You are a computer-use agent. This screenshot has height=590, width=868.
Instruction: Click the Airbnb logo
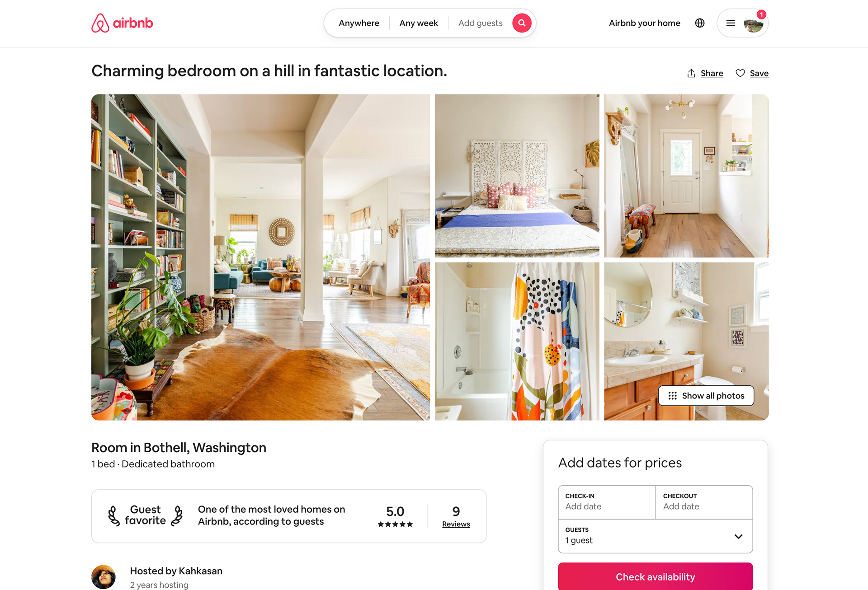coord(122,23)
